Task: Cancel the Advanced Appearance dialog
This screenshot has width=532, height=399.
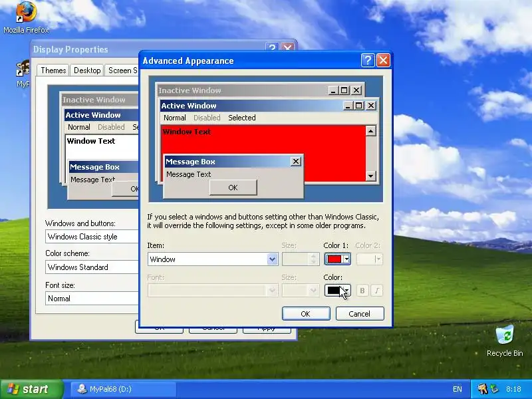Action: click(360, 313)
